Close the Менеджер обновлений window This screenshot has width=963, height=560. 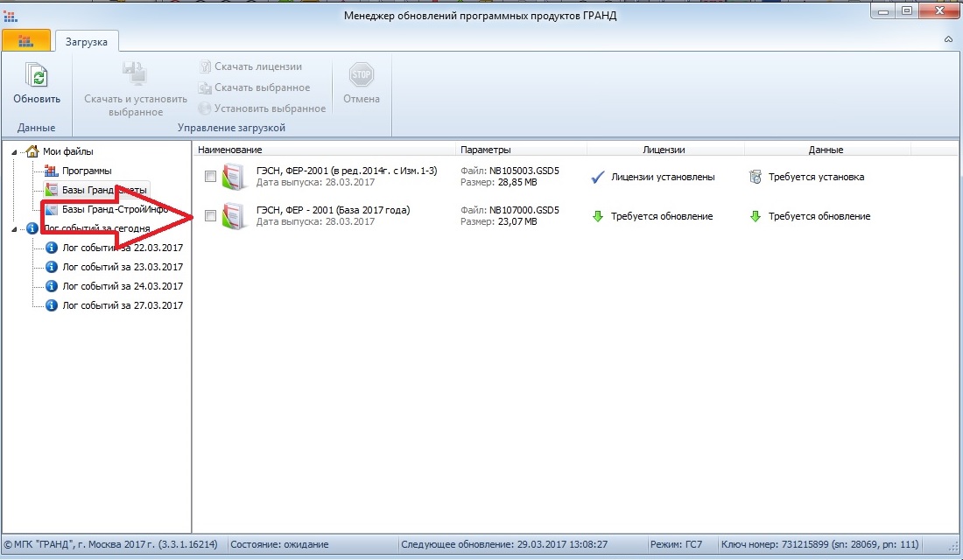tap(939, 11)
